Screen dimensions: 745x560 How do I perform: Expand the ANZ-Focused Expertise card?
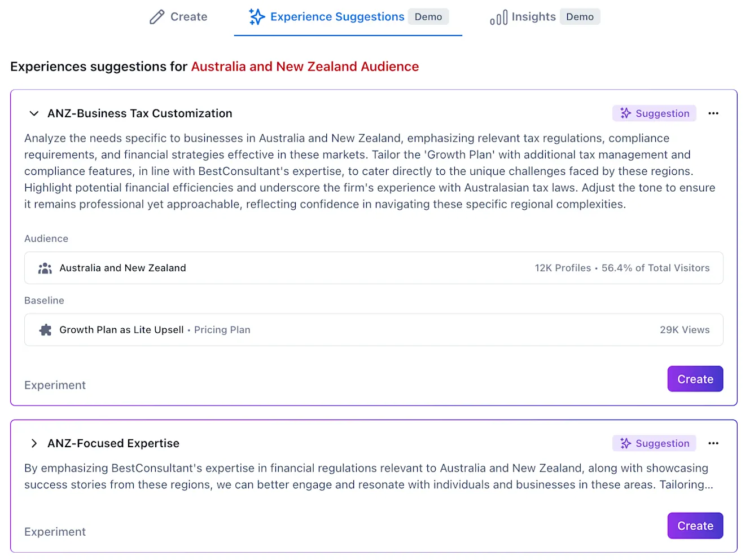(34, 443)
